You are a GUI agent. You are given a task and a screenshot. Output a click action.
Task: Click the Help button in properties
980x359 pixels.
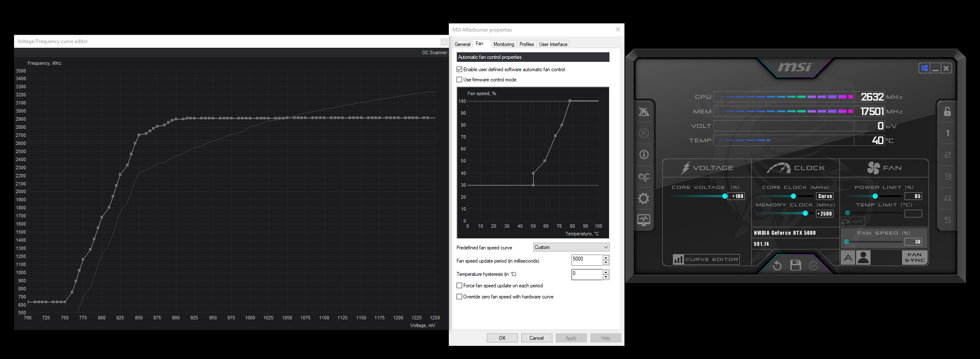tap(606, 338)
